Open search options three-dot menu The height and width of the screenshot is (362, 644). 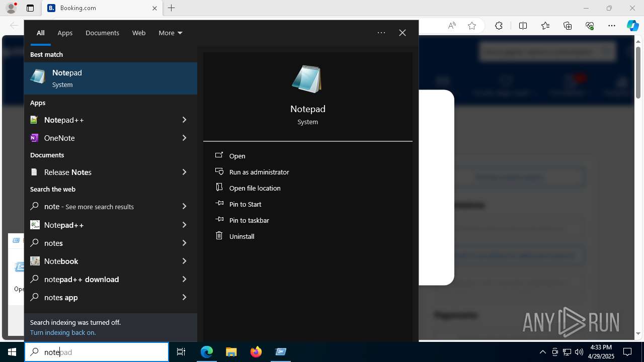(381, 33)
